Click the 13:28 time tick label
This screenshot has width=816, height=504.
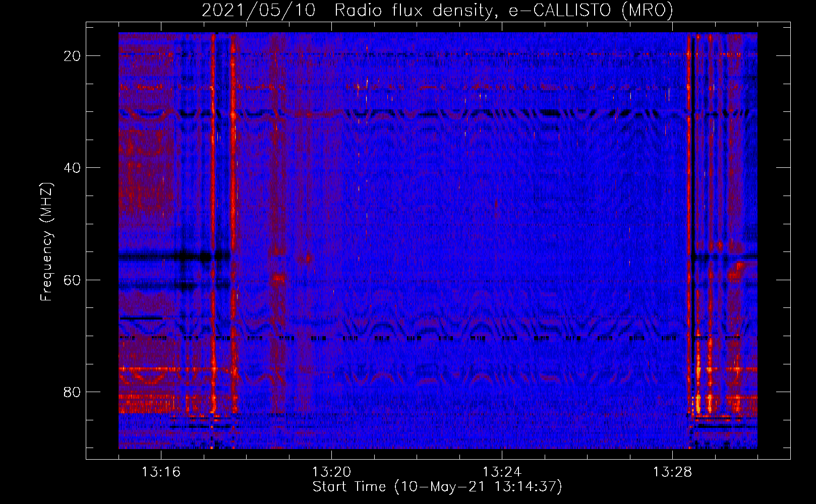(x=672, y=472)
